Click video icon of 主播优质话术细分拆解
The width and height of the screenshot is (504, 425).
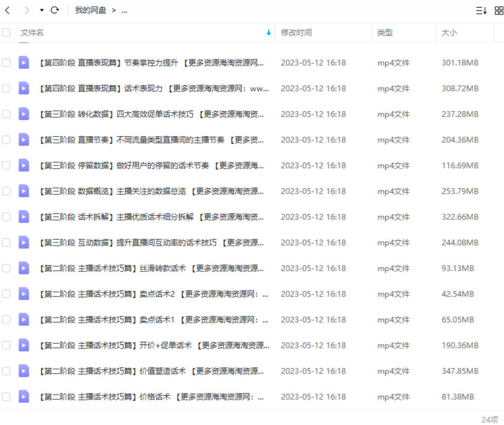pos(24,216)
